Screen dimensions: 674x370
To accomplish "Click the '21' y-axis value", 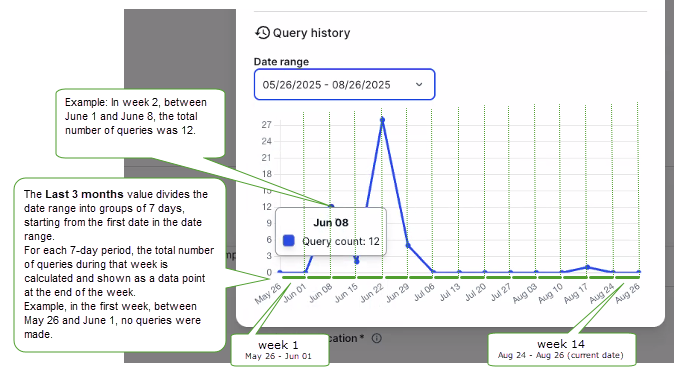I will [267, 158].
